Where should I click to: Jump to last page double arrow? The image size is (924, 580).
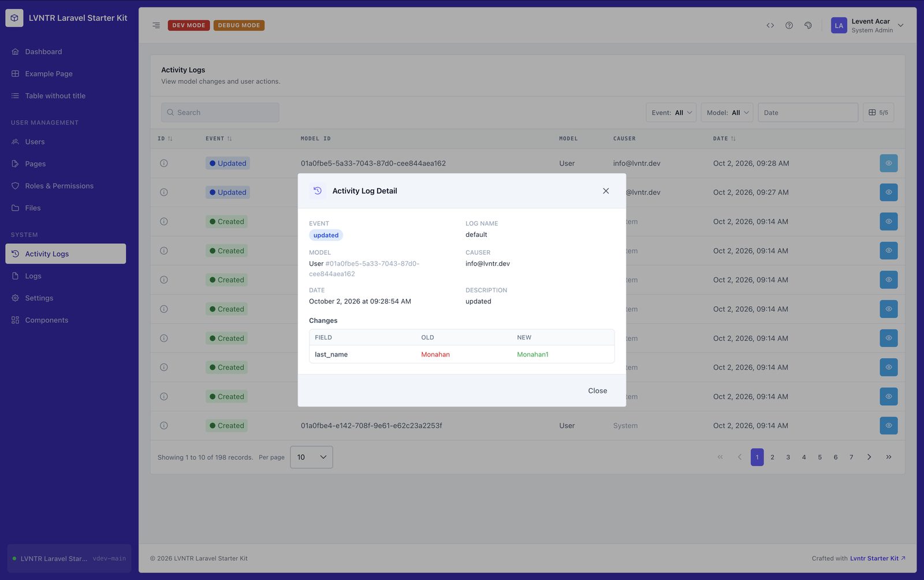point(889,457)
